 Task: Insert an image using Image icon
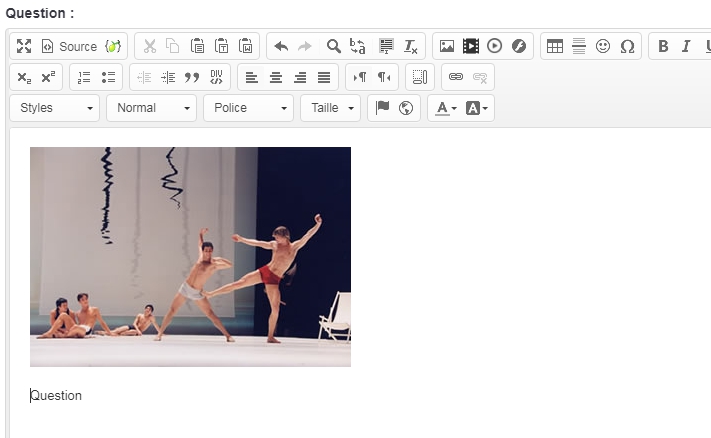coord(447,47)
